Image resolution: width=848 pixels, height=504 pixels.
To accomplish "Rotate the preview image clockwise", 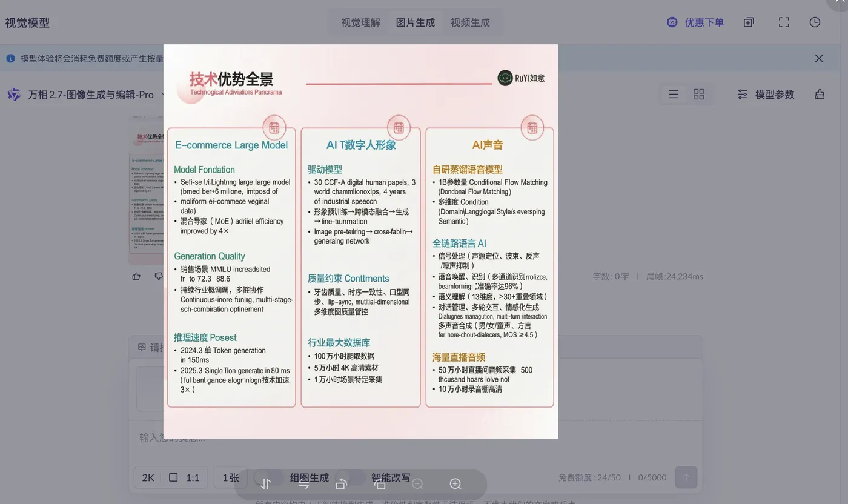I will pos(380,484).
